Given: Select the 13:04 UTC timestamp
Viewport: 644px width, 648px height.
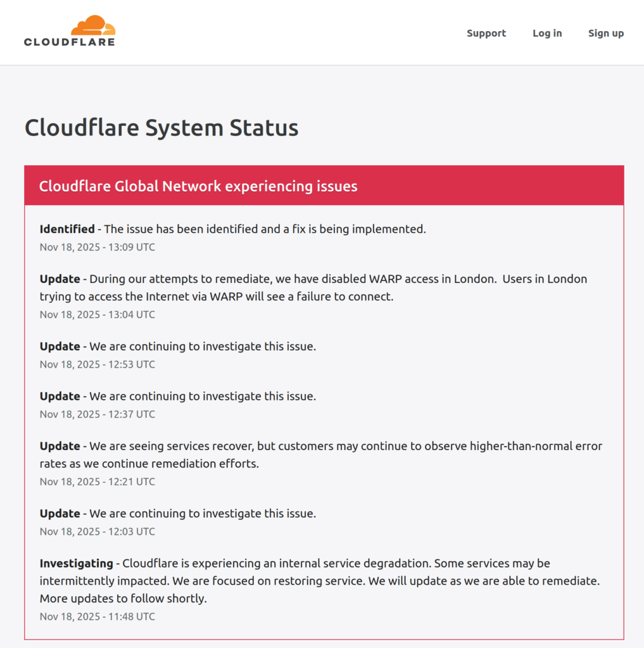Looking at the screenshot, I should (x=97, y=315).
